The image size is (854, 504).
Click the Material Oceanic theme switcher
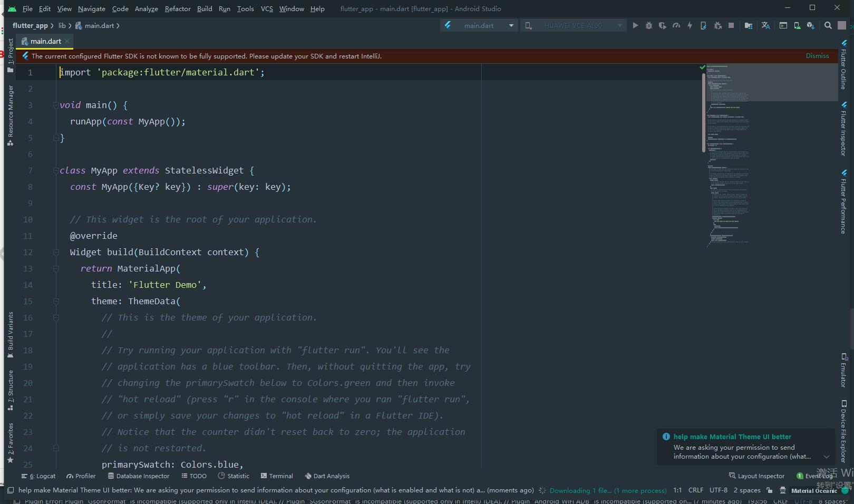814,490
